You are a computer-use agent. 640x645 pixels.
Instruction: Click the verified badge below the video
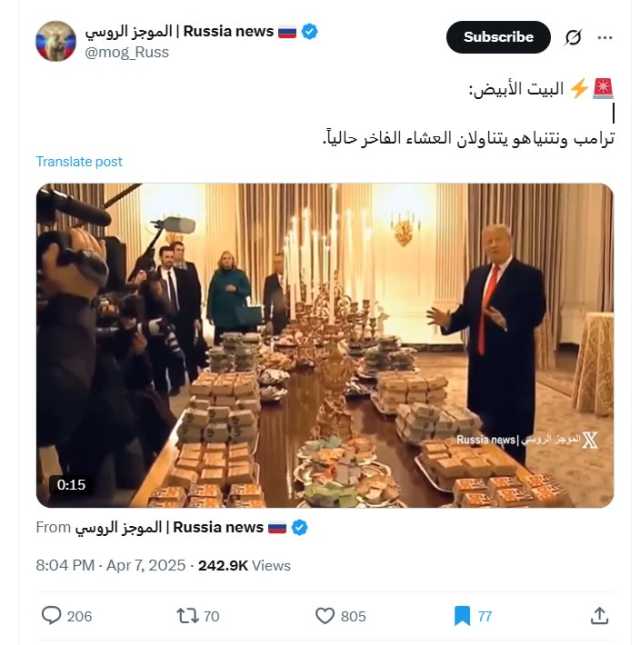point(299,527)
